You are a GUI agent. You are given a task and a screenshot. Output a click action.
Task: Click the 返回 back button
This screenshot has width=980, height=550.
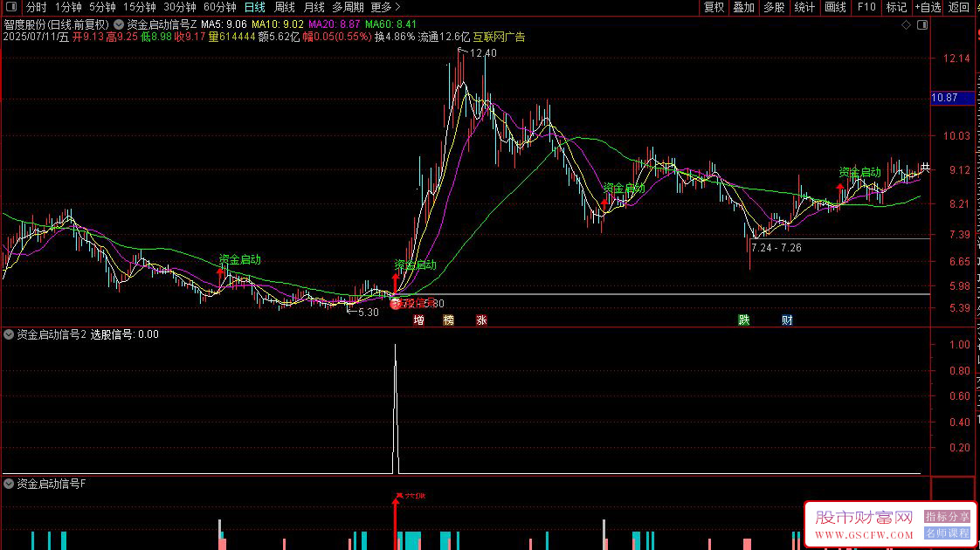(958, 8)
